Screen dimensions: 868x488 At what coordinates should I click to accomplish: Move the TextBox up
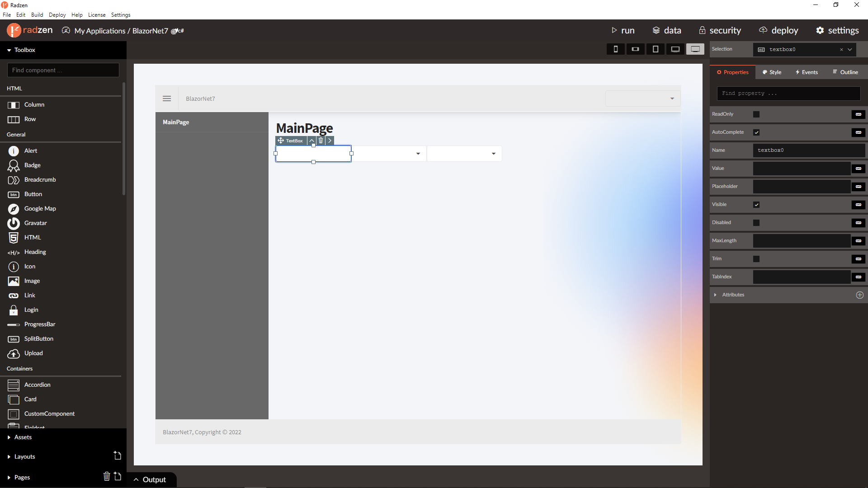[311, 141]
